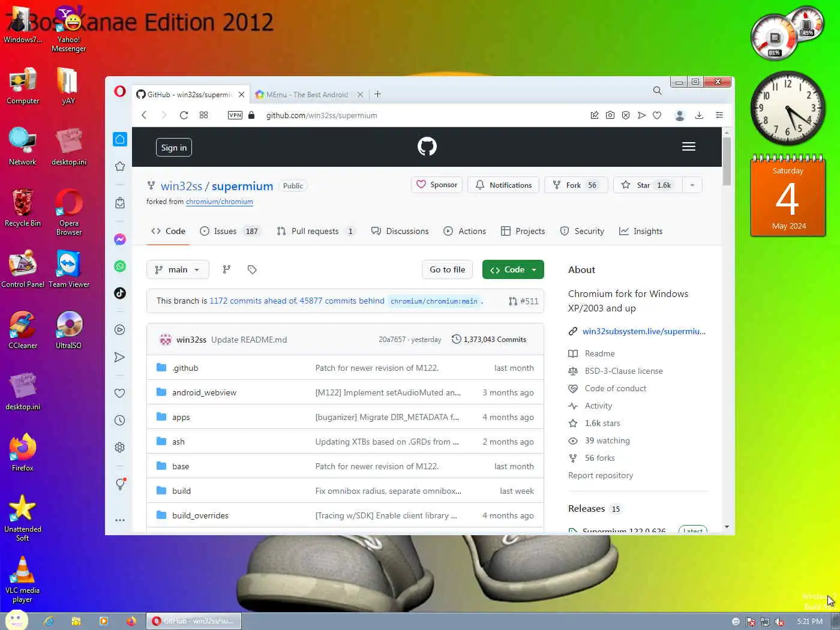
Task: Open the Opera account profile icon
Action: tap(680, 115)
